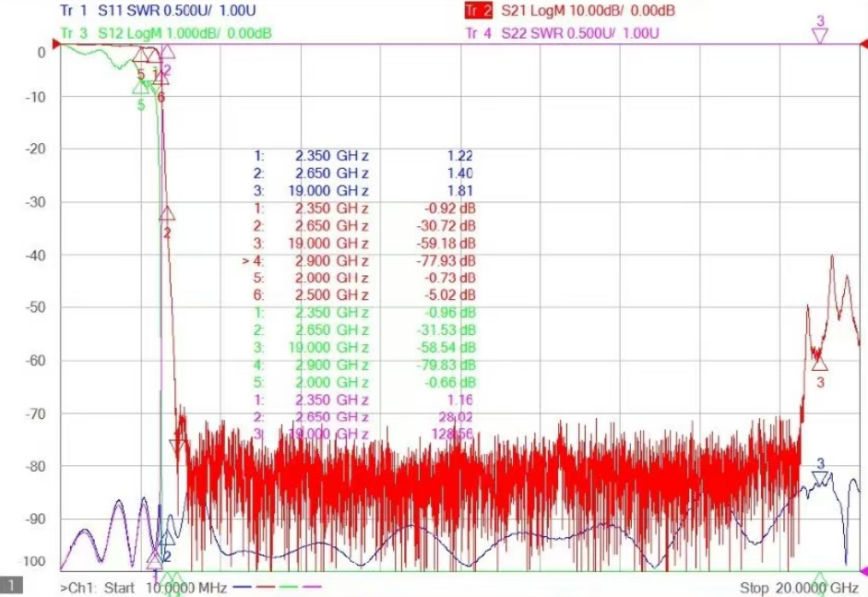Select the Tr 4 S22 SWR trace label
The height and width of the screenshot is (597, 868).
tap(563, 33)
